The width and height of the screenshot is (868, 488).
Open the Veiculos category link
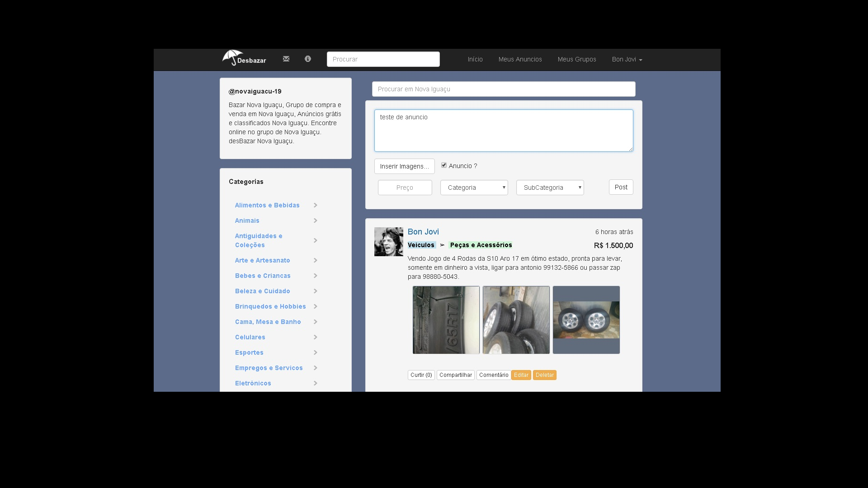click(x=421, y=245)
